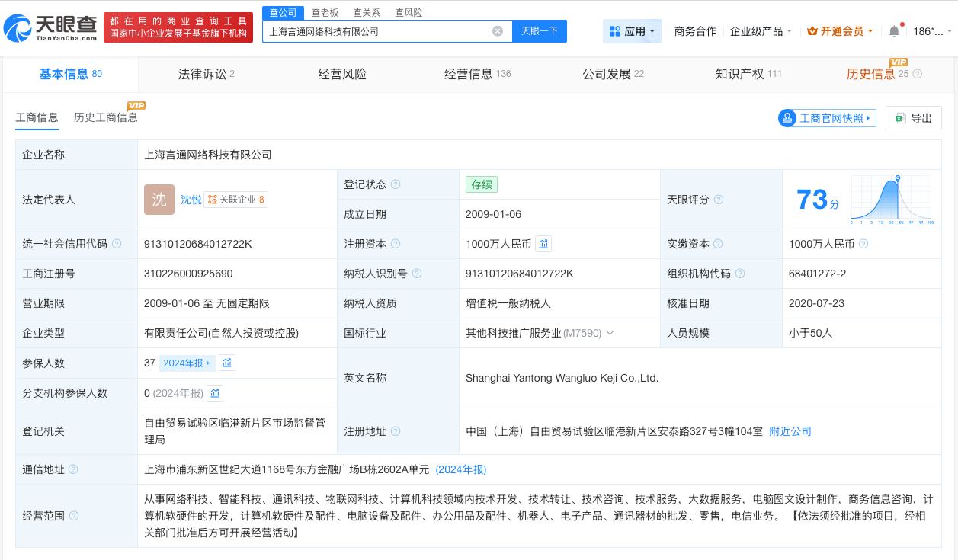
Task: Clear the search box with the × icon
Action: [498, 30]
